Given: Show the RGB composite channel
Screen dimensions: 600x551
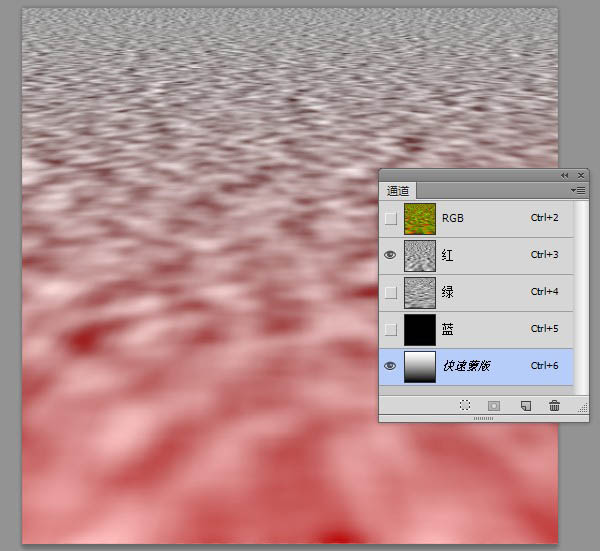Looking at the screenshot, I should point(390,218).
